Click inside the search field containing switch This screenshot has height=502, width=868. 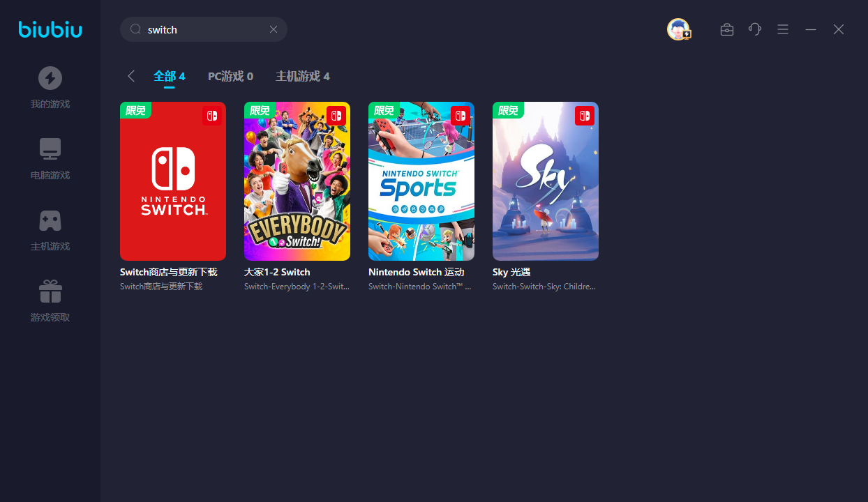[x=202, y=29]
